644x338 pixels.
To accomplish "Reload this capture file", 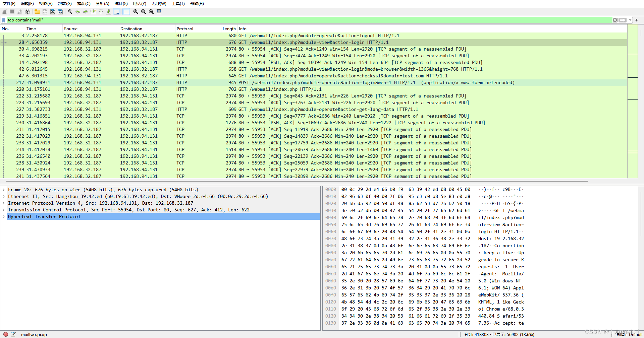I will point(60,12).
